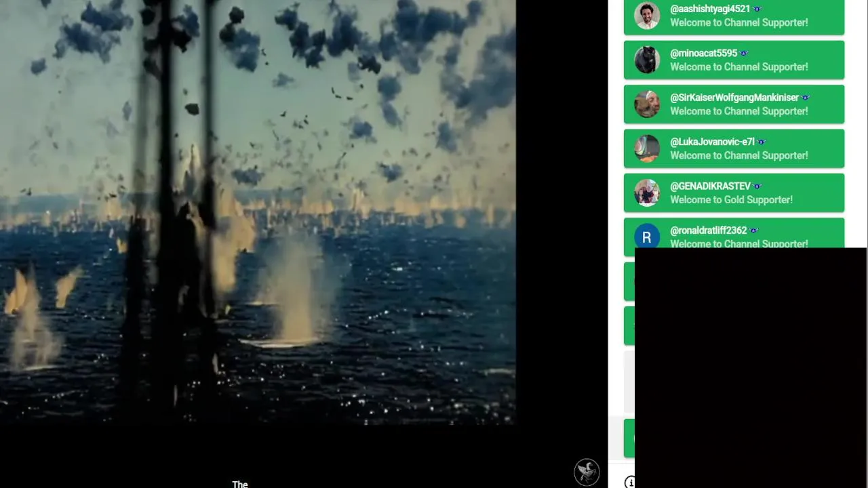Click welcome message under @LukaJovanovic-e7l

(x=739, y=155)
